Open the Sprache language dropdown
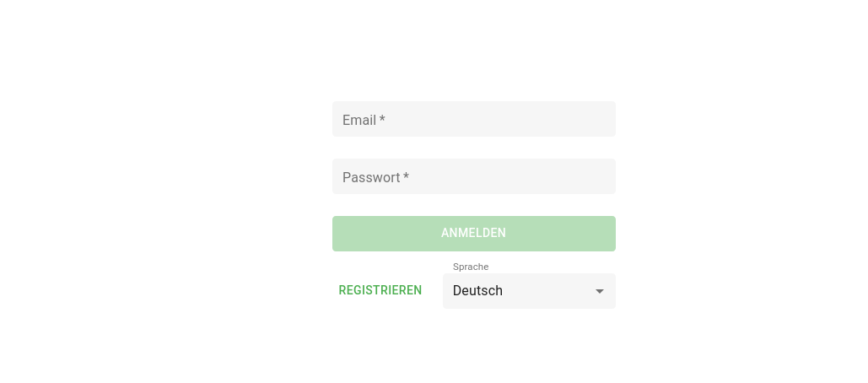This screenshot has width=868, height=383. coord(529,291)
